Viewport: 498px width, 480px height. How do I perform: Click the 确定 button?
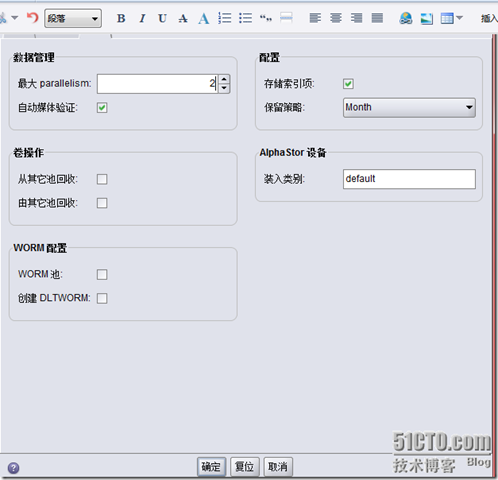tap(211, 467)
